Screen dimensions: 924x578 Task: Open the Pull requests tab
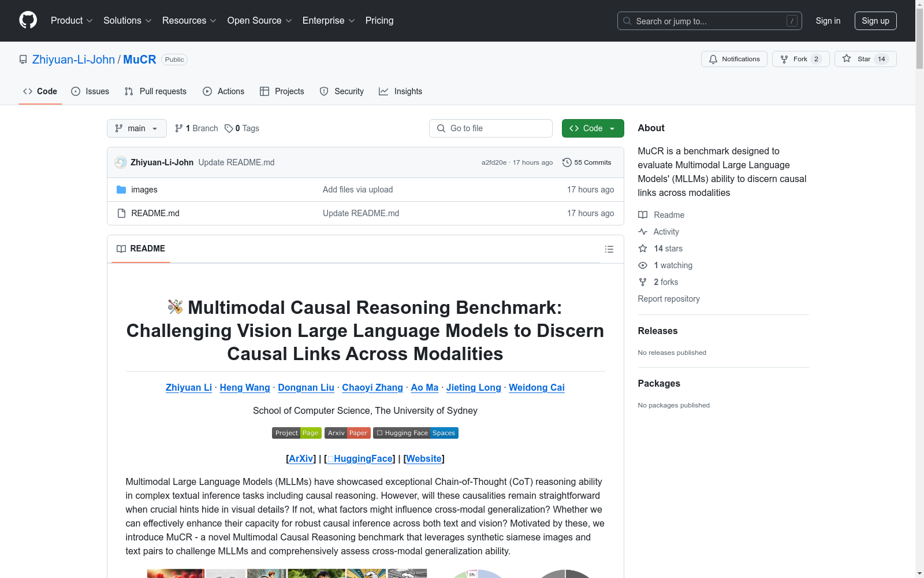coord(155,91)
